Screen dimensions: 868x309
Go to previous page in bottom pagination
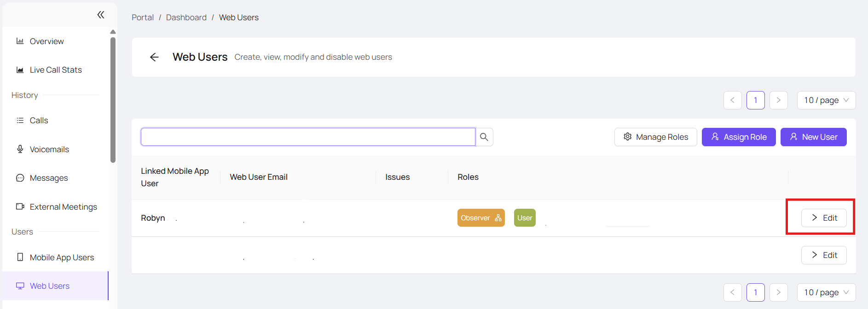[732, 292]
